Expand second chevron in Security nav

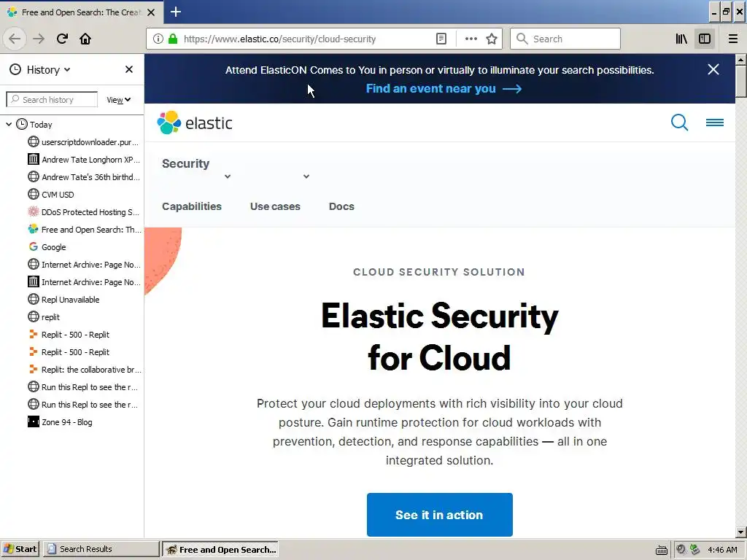pos(306,176)
